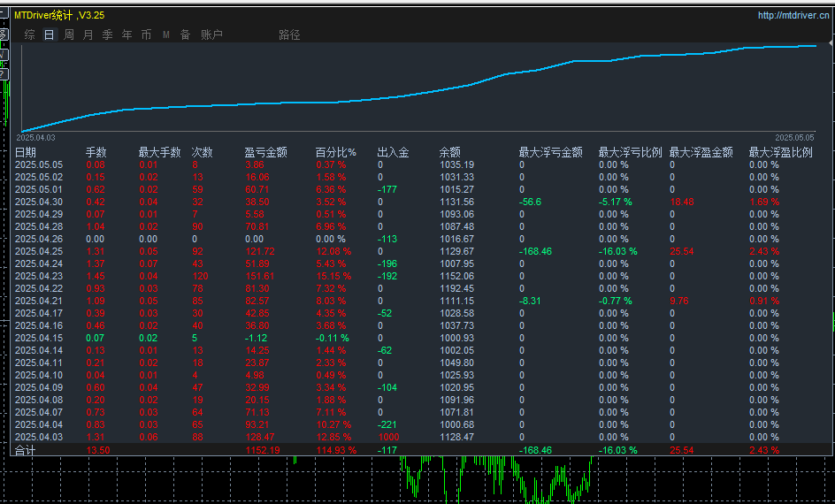Click the 2025.05.05 end date on the chart
The height and width of the screenshot is (504, 835).
(794, 138)
